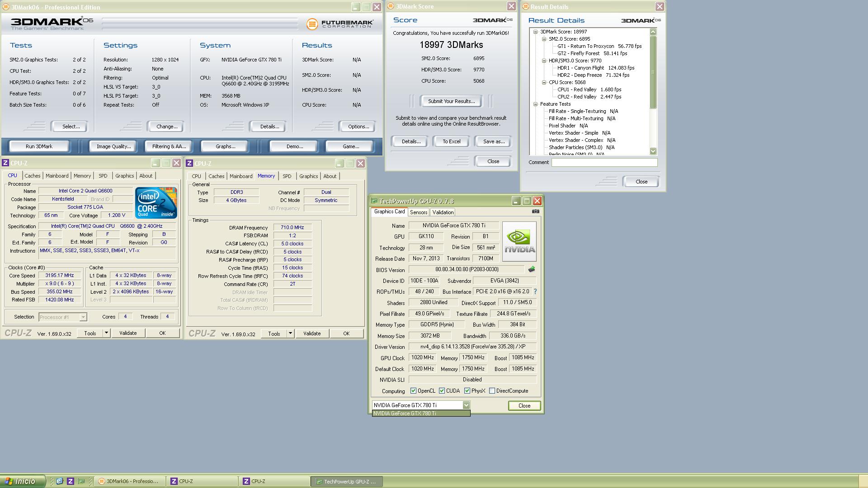This screenshot has width=868, height=488.
Task: Toggle the OpenCL checkbox
Action: point(413,391)
